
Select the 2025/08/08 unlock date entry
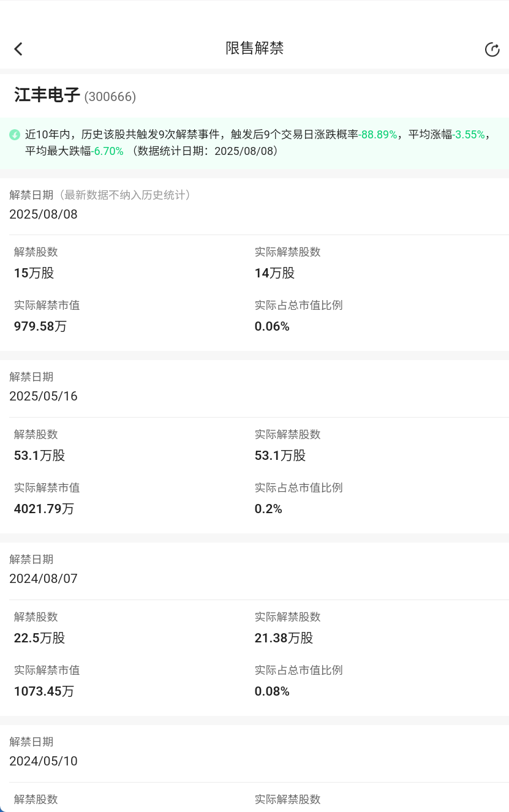click(43, 214)
